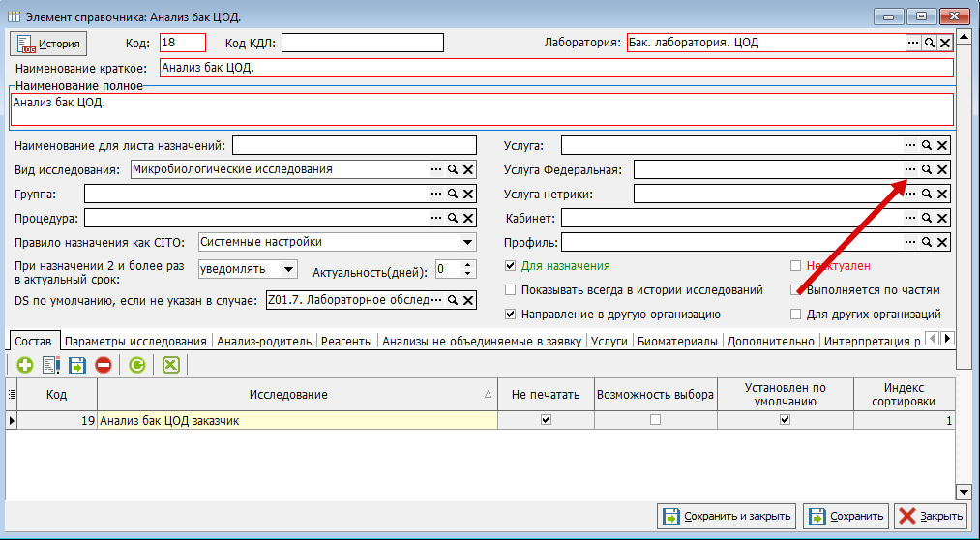Clear the Вид исследования field with X icon
The height and width of the screenshot is (540, 980).
click(x=468, y=170)
